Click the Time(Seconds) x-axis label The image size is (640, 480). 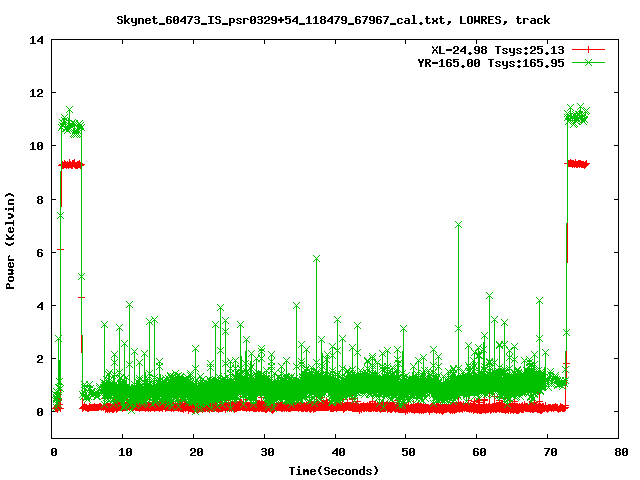pyautogui.click(x=333, y=471)
